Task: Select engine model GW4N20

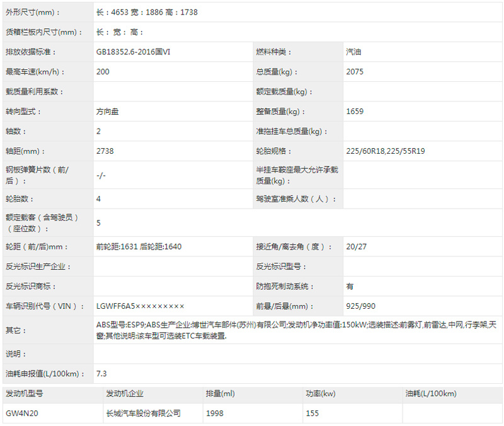Action: pyautogui.click(x=22, y=413)
